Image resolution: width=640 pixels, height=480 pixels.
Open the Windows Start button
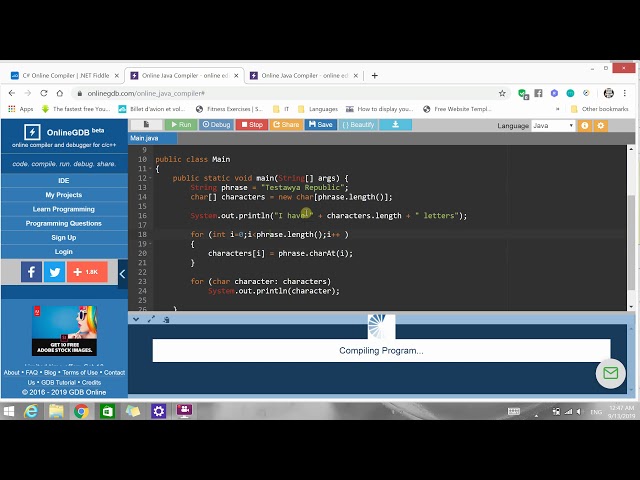pyautogui.click(x=9, y=411)
